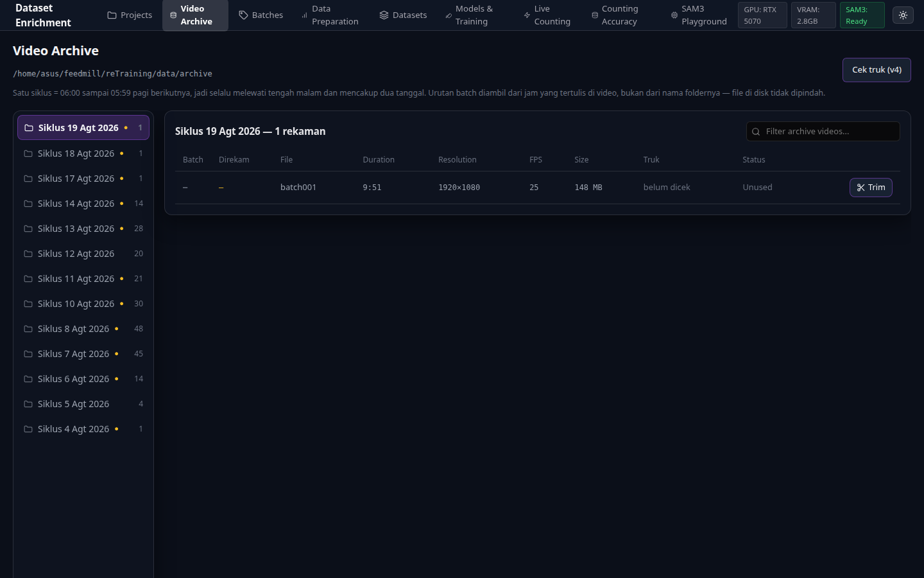Go to Data Preparation tab

click(x=330, y=15)
